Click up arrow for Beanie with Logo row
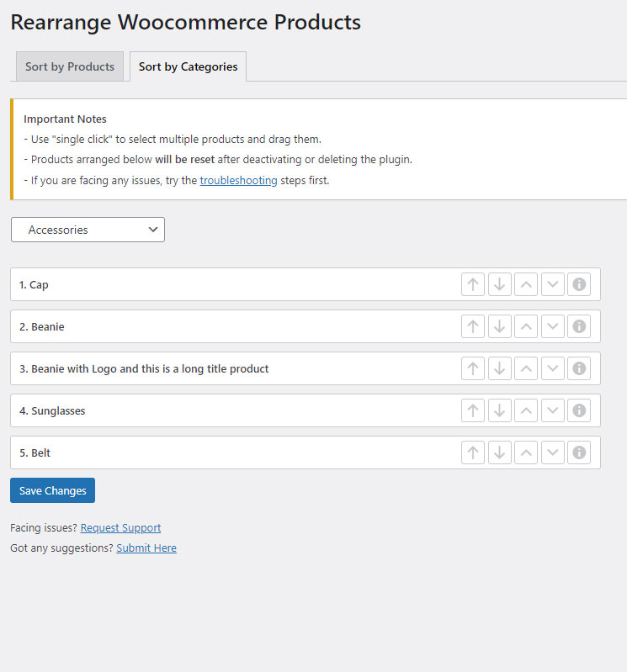The image size is (627, 672). [x=473, y=368]
